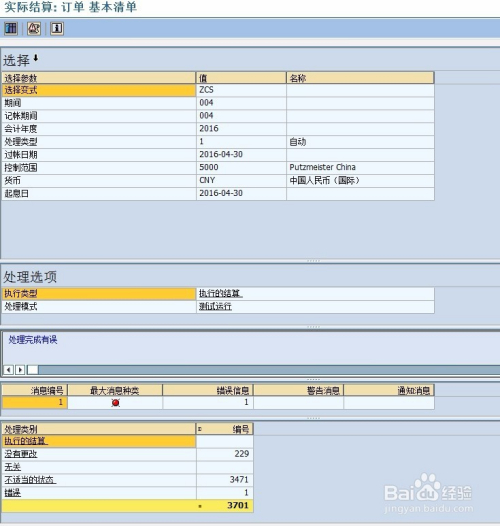Click the 值 column header
Viewport: 500px width, 526px height.
tap(241, 78)
